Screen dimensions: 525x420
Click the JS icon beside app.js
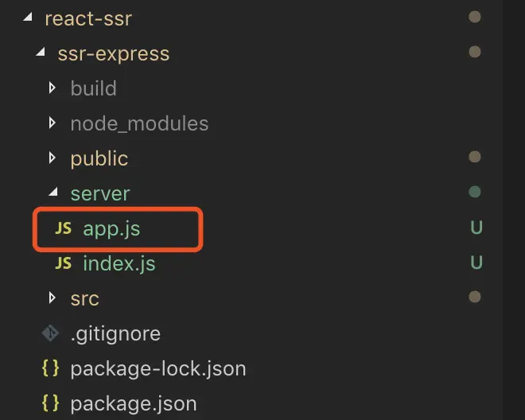[x=64, y=228]
